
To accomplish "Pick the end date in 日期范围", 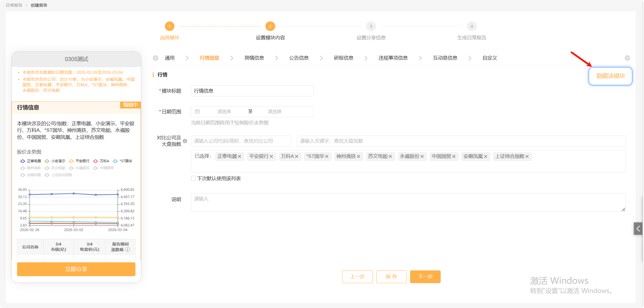I will click(x=275, y=112).
